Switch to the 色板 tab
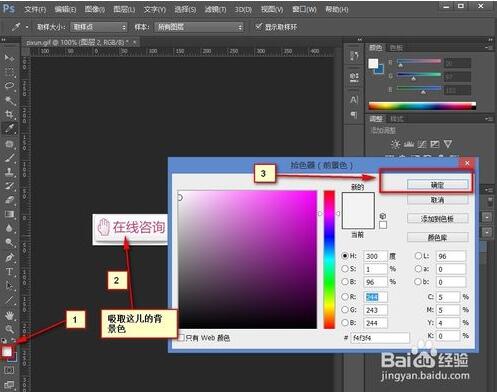The image size is (497, 392). [x=396, y=48]
